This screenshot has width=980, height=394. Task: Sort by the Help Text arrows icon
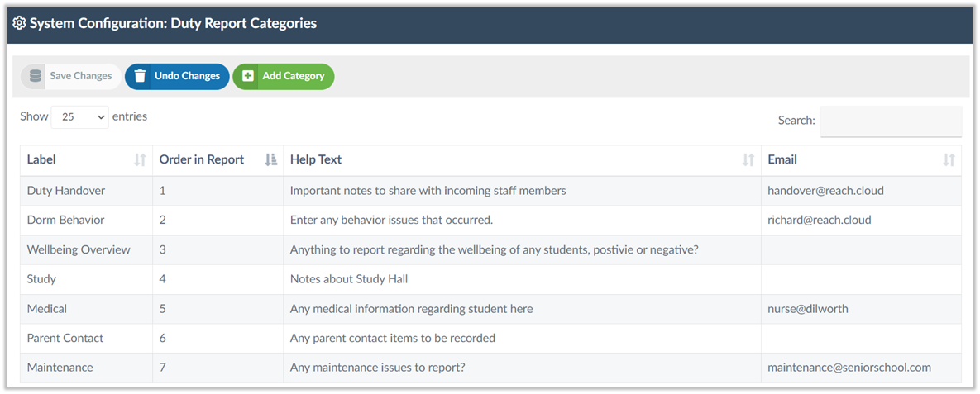(748, 160)
